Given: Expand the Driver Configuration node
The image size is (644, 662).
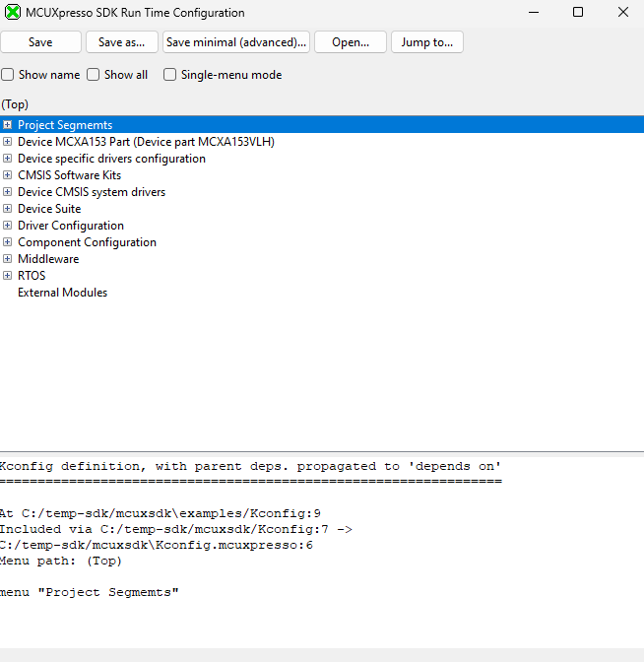Looking at the screenshot, I should pyautogui.click(x=7, y=225).
